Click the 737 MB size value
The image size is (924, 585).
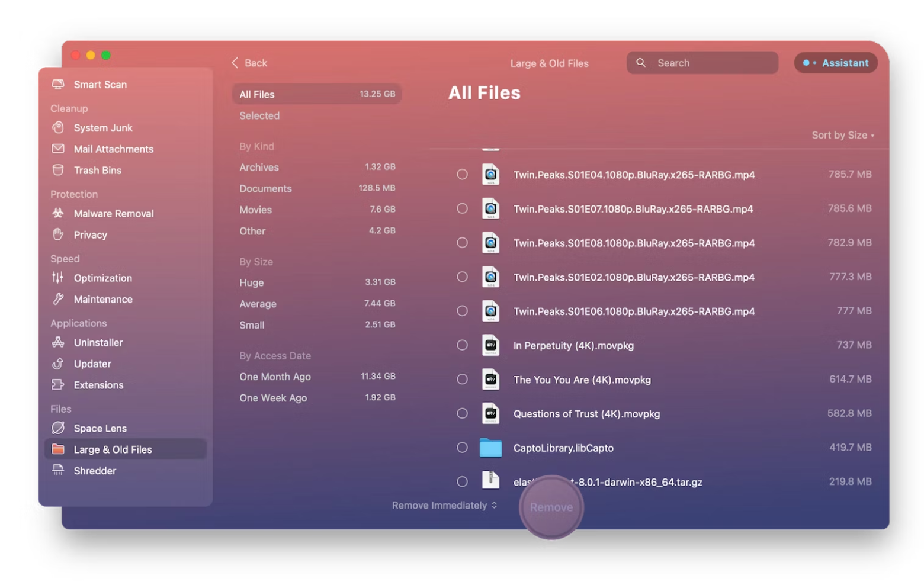[854, 345]
